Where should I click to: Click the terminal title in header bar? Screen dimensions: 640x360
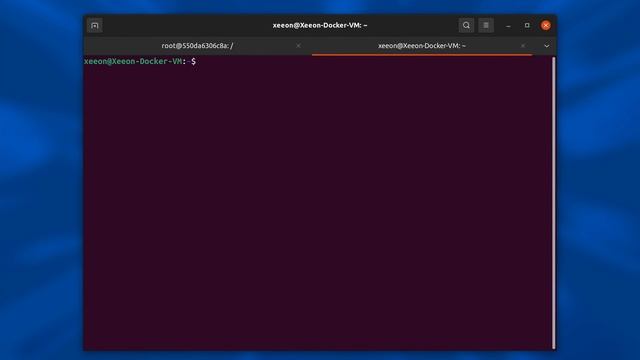pos(320,25)
